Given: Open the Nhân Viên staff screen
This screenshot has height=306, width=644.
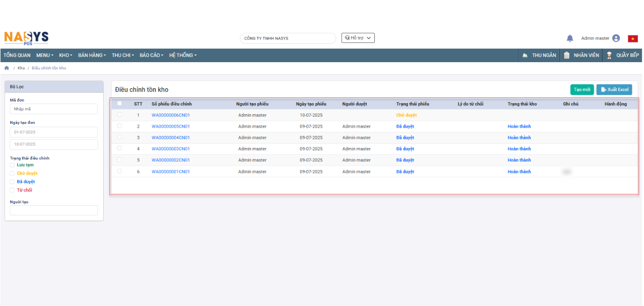Looking at the screenshot, I should pos(581,55).
